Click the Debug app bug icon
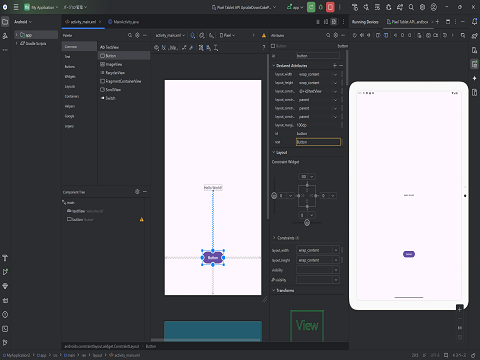480x360 pixels. point(321,7)
